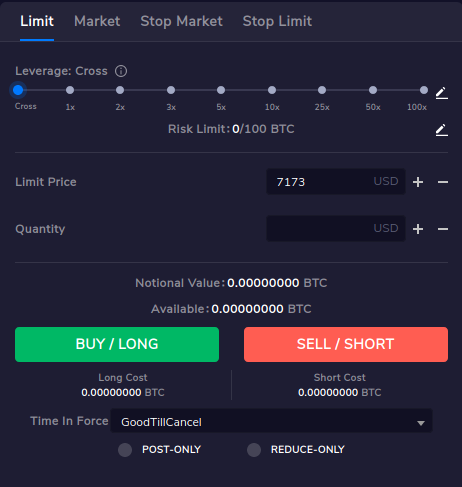The image size is (462, 487).
Task: Click the Risk Limit 0/100 BTC text
Action: [x=231, y=129]
